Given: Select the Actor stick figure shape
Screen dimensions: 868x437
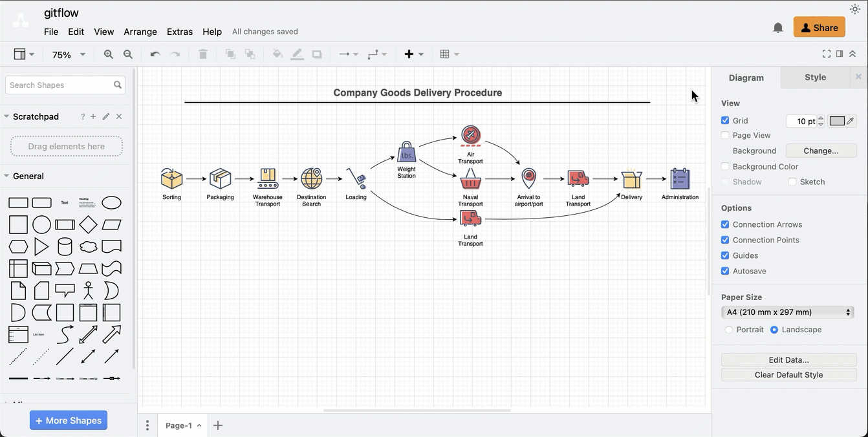Looking at the screenshot, I should point(89,290).
